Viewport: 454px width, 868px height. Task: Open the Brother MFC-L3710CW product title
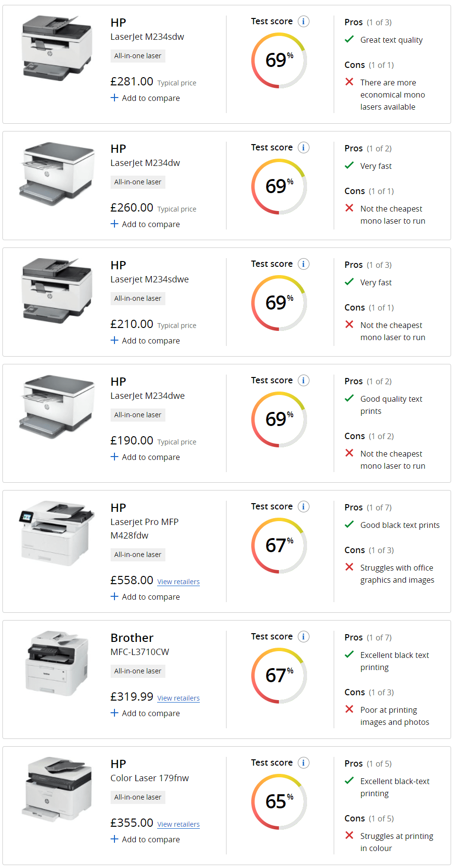click(x=140, y=652)
